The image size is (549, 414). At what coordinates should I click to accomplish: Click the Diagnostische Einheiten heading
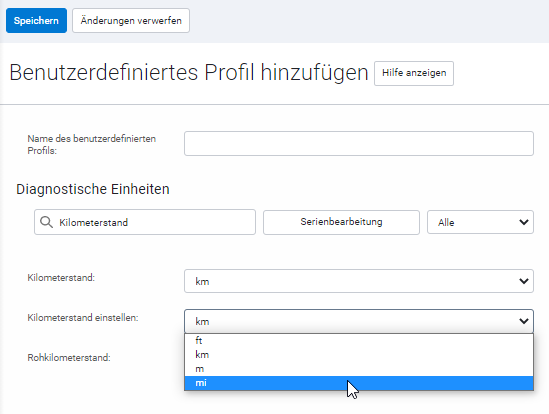(x=93, y=189)
